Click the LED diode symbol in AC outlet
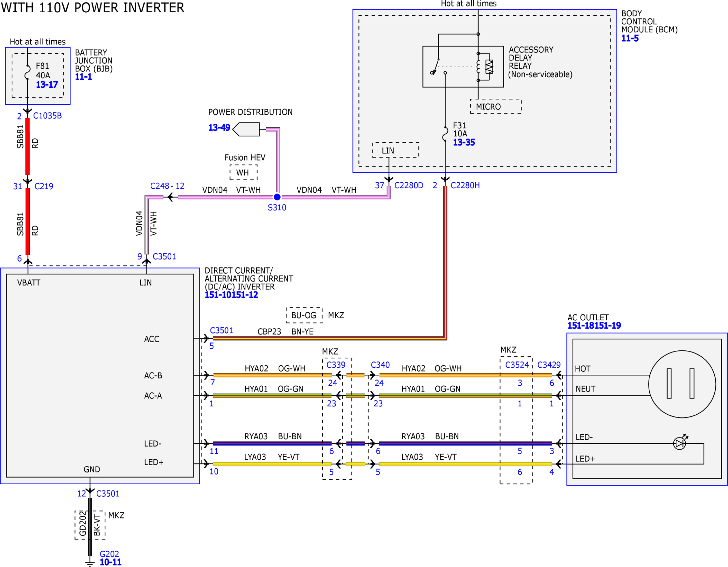The image size is (728, 567). coord(680,443)
